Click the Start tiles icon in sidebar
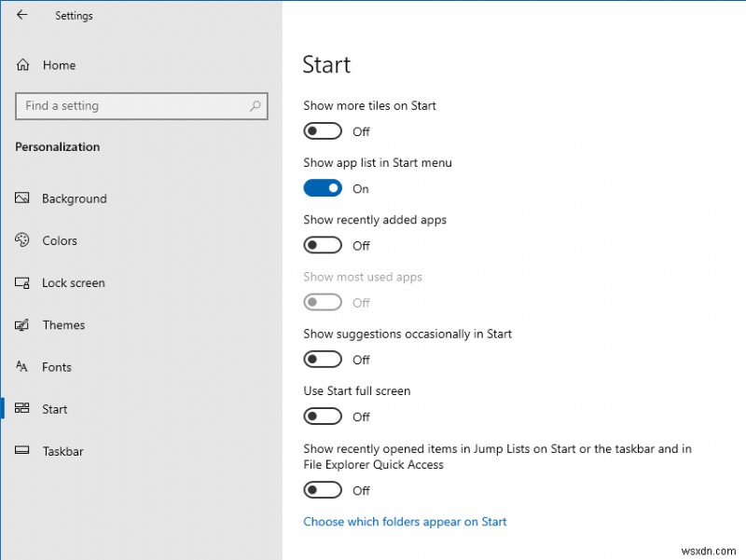746x560 pixels. coord(21,409)
